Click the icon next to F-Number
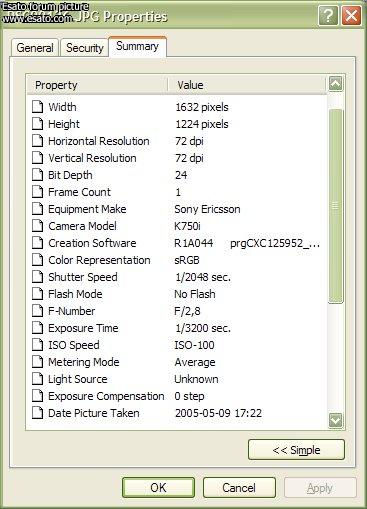367x509 pixels. point(37,311)
